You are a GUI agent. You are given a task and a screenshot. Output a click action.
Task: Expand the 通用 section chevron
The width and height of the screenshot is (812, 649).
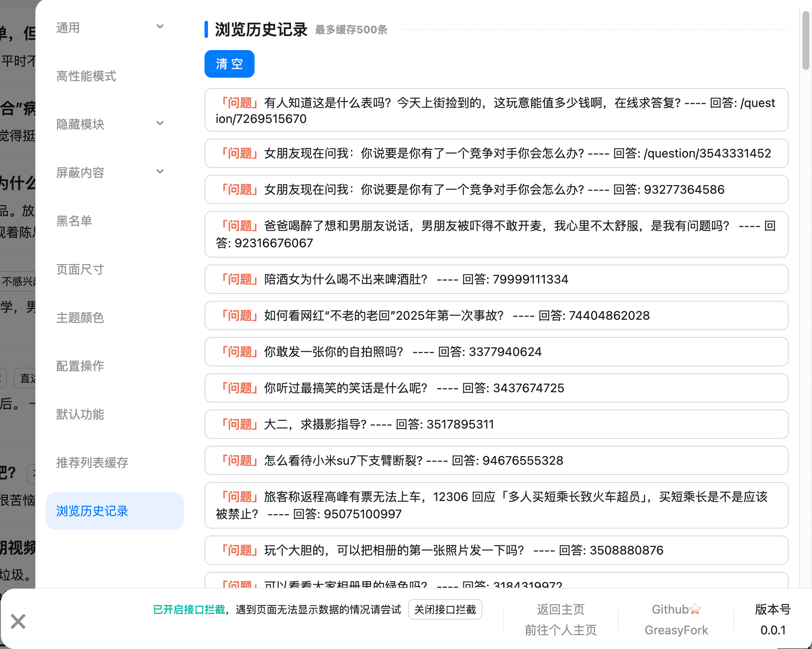pyautogui.click(x=160, y=26)
